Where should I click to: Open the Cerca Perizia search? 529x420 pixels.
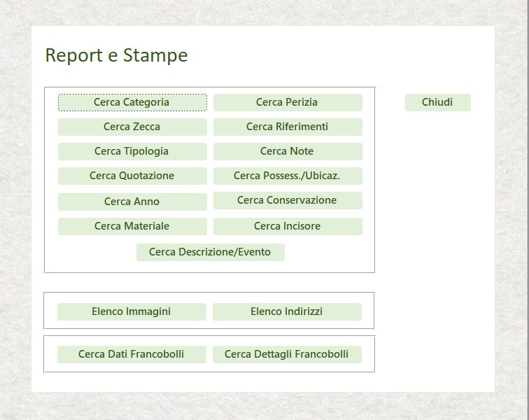(288, 102)
